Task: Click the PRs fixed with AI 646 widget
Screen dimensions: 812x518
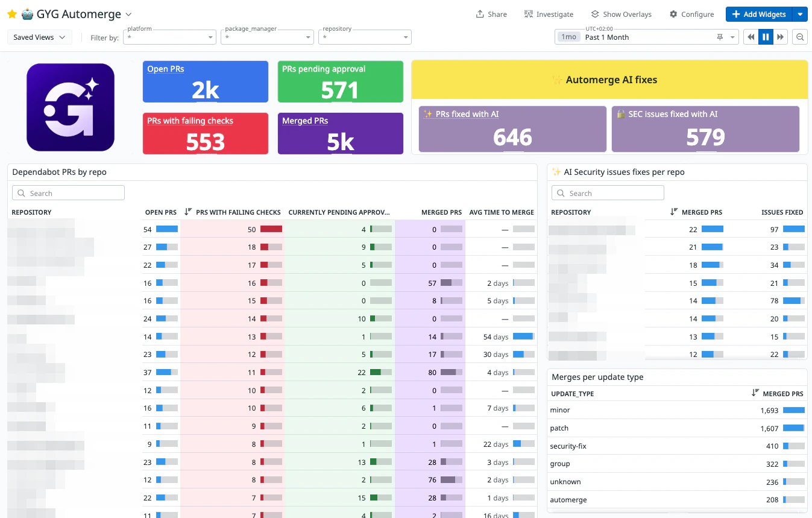Action: (512, 129)
